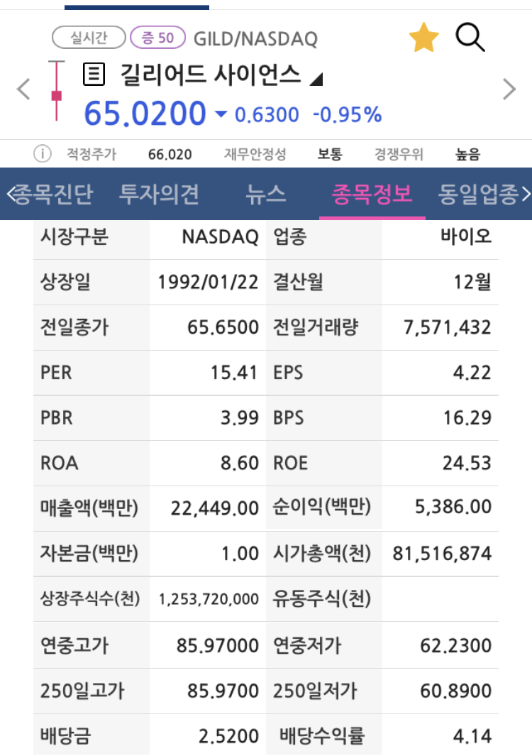Viewport: 532px width, 756px height.
Task: Click the 결산월 value 12월
Action: coord(472,282)
